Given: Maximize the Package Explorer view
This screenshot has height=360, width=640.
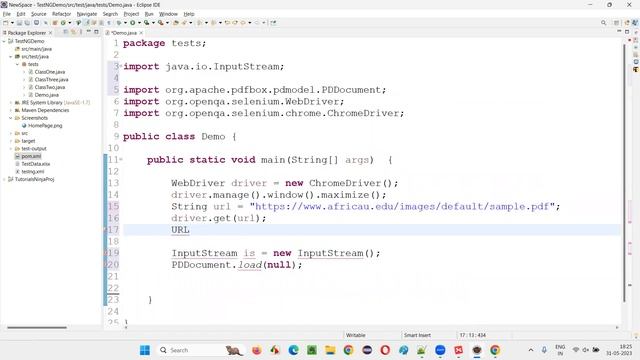Looking at the screenshot, I should [96, 31].
